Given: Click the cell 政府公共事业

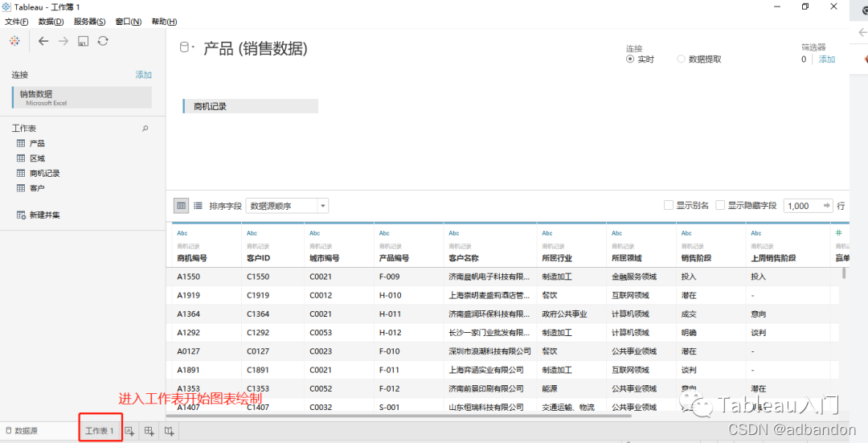Looking at the screenshot, I should click(x=565, y=314).
